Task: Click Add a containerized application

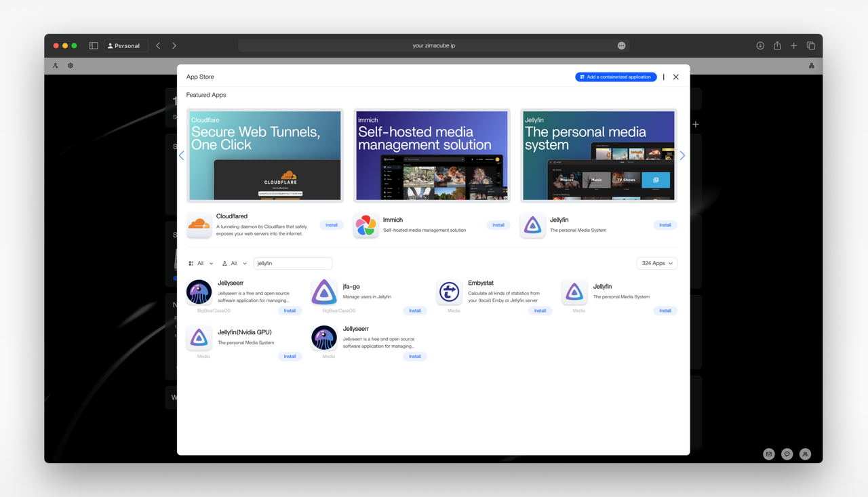Action: click(x=616, y=77)
